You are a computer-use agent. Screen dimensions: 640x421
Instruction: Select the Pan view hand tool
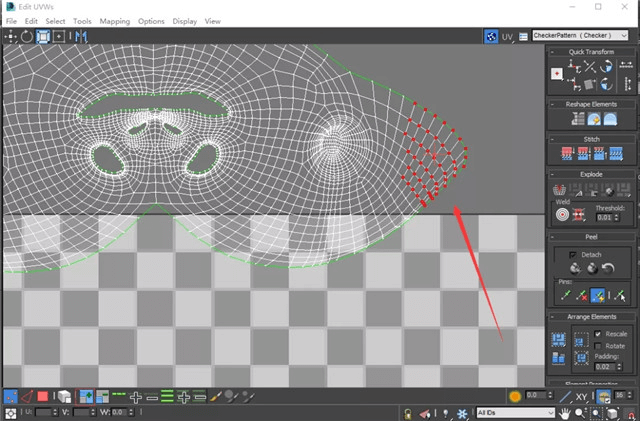coord(565,414)
